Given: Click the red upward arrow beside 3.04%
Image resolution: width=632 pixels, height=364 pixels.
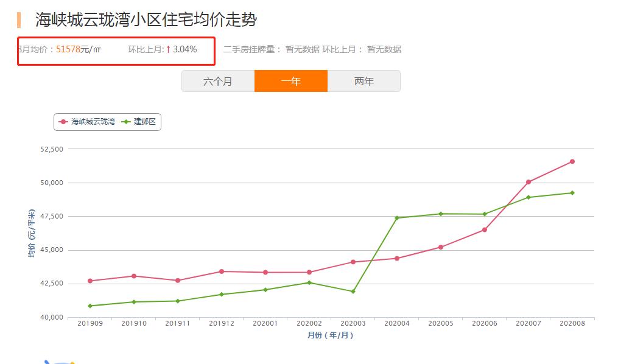Looking at the screenshot, I should 169,49.
